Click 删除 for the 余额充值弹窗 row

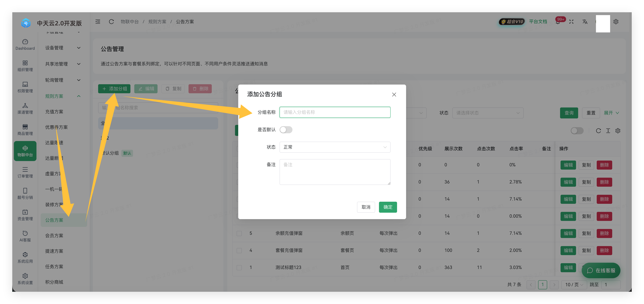point(604,233)
